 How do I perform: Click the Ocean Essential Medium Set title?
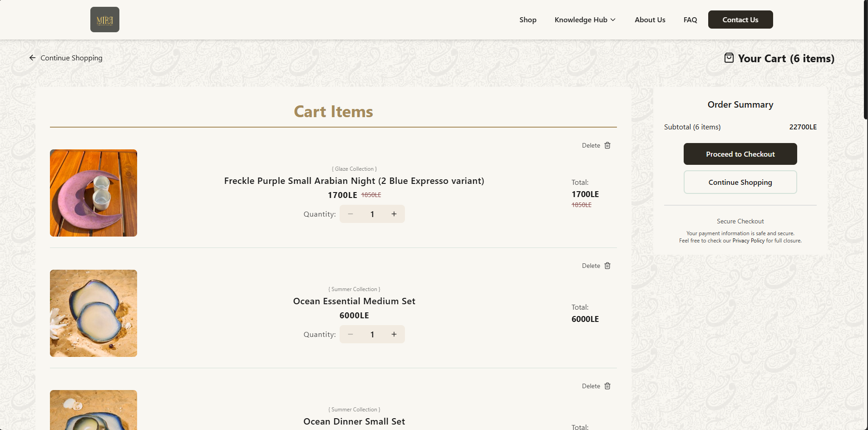point(354,301)
